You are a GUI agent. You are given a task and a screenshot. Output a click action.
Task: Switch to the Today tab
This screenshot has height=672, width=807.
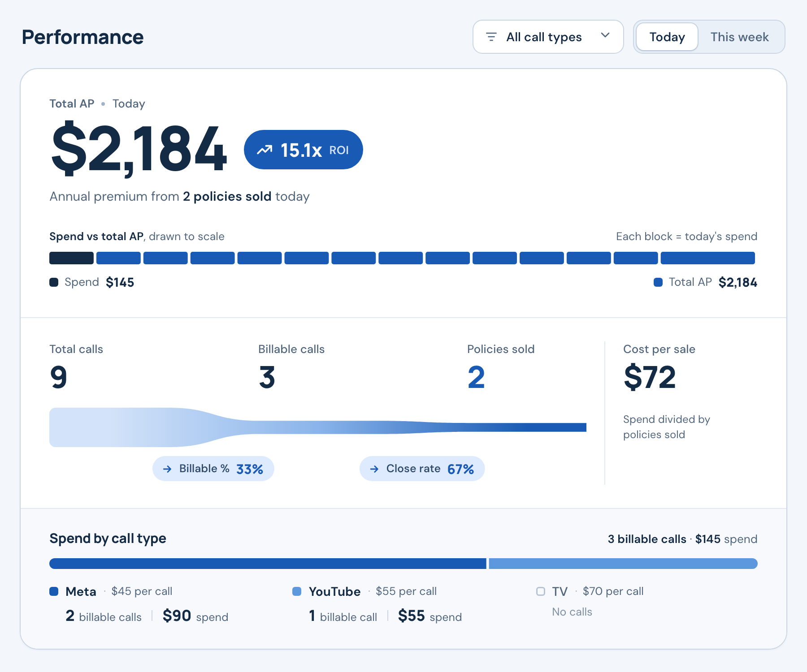coord(667,37)
